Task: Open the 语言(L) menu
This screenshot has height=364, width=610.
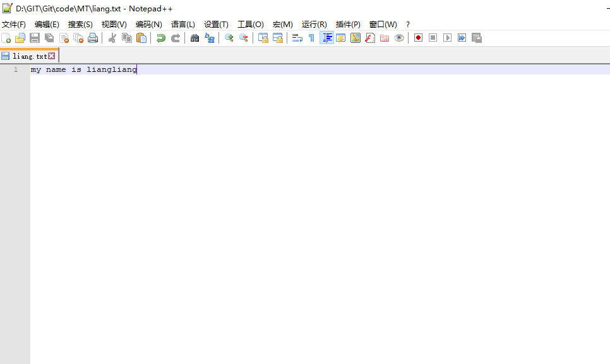Action: pyautogui.click(x=183, y=25)
